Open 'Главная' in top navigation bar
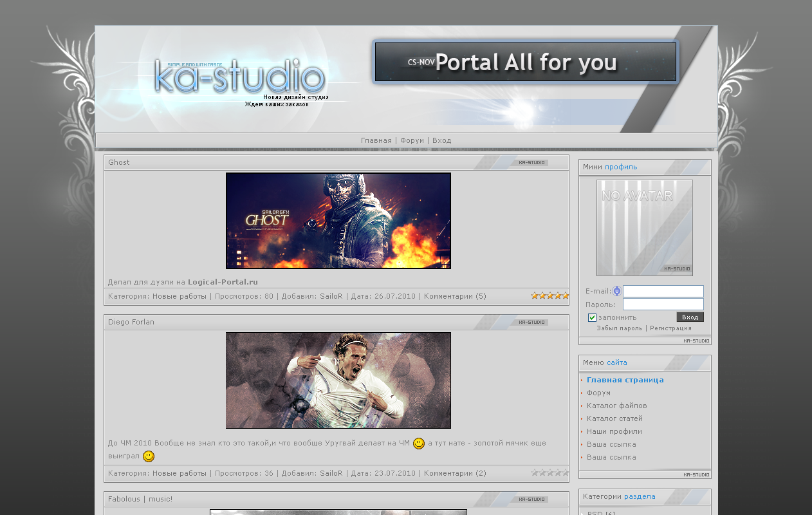The image size is (812, 515). click(376, 140)
